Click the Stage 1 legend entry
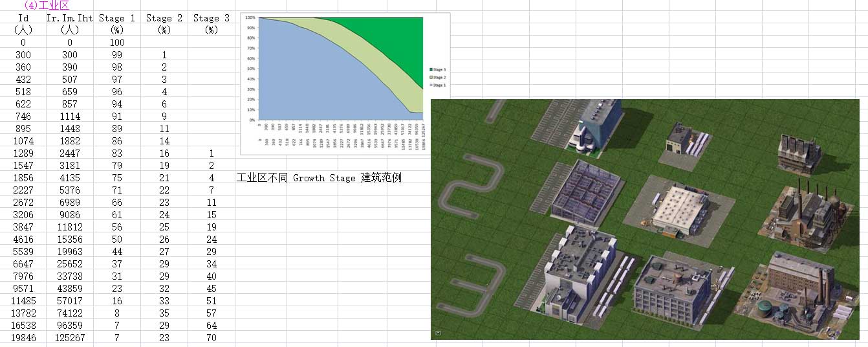This screenshot has width=868, height=347. (x=439, y=85)
